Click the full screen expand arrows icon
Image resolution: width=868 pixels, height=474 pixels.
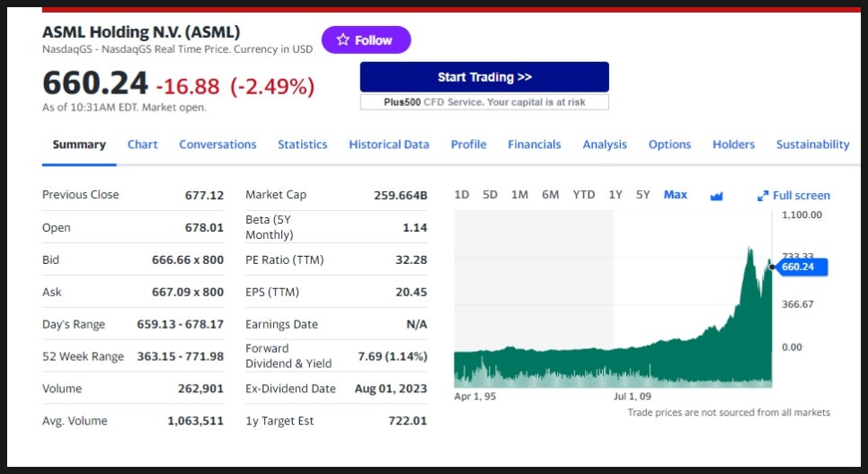(763, 196)
